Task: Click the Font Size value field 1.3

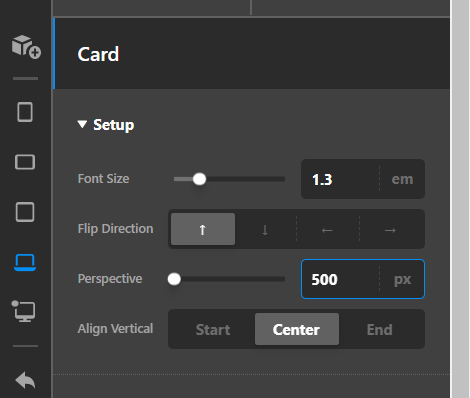Action: pyautogui.click(x=340, y=179)
